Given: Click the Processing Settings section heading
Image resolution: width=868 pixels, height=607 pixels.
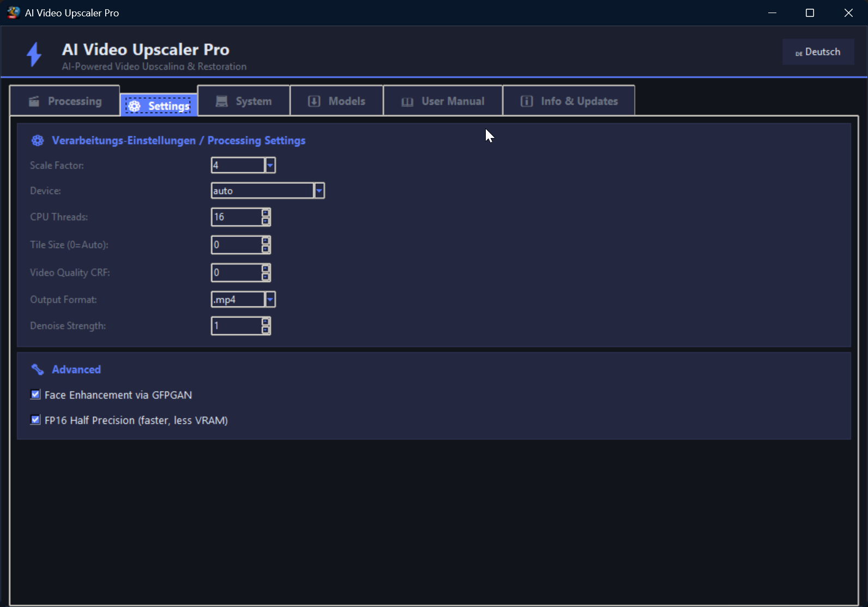Looking at the screenshot, I should 178,141.
